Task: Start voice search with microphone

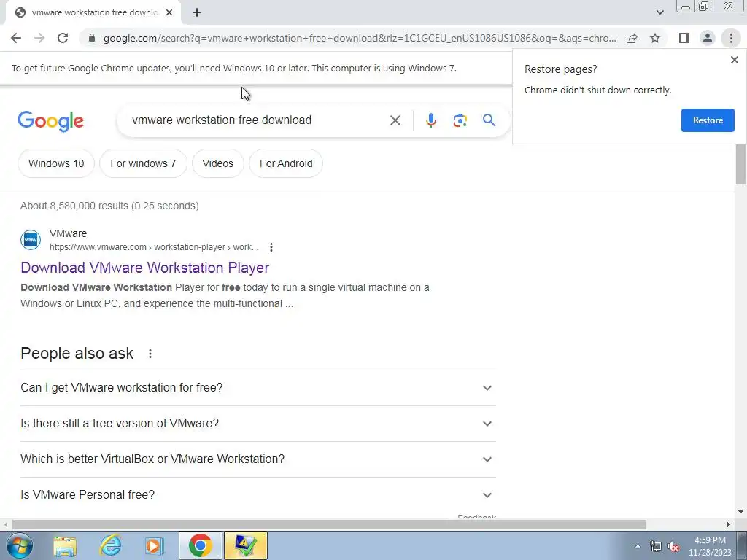Action: 430,120
